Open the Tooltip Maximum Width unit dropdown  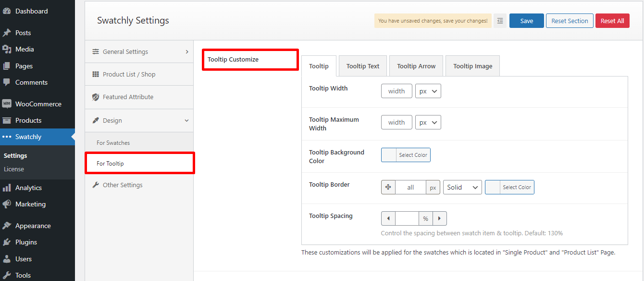428,122
